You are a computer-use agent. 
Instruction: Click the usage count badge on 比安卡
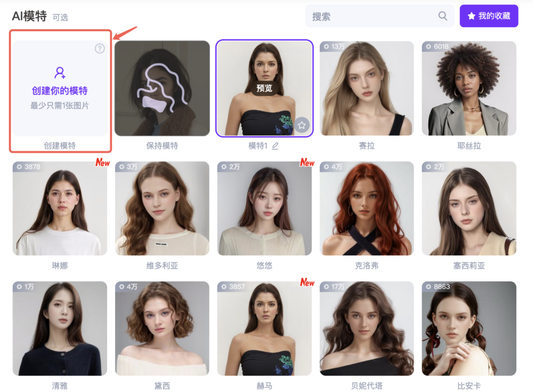(438, 287)
